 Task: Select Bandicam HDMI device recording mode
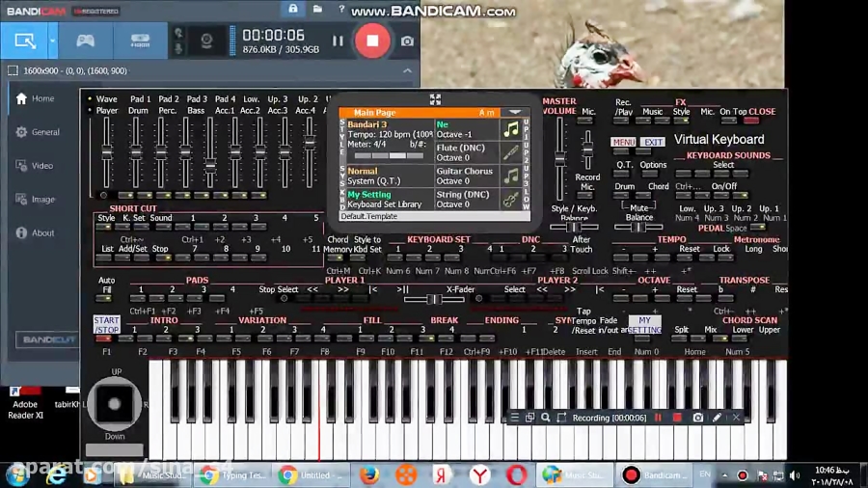point(140,41)
